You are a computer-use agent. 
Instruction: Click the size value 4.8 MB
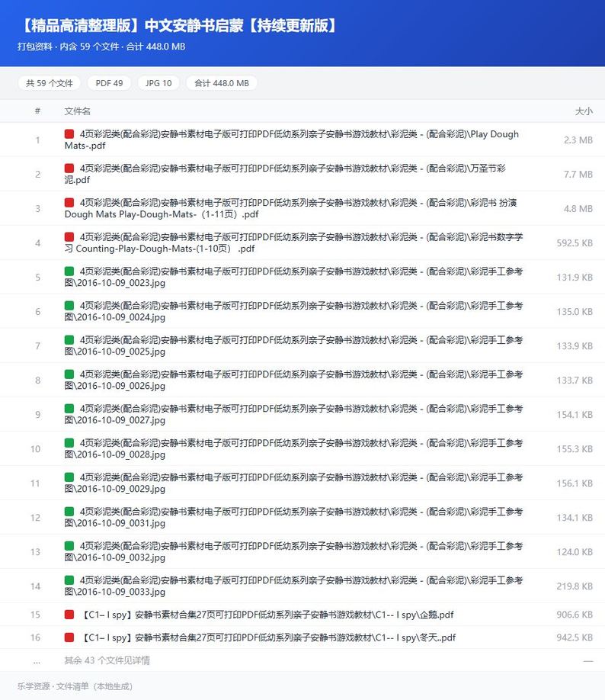tap(578, 208)
